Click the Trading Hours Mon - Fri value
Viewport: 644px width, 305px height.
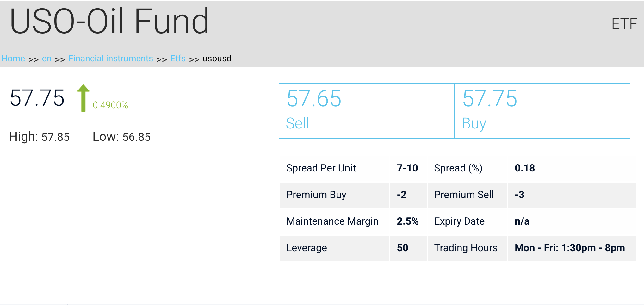coord(570,248)
